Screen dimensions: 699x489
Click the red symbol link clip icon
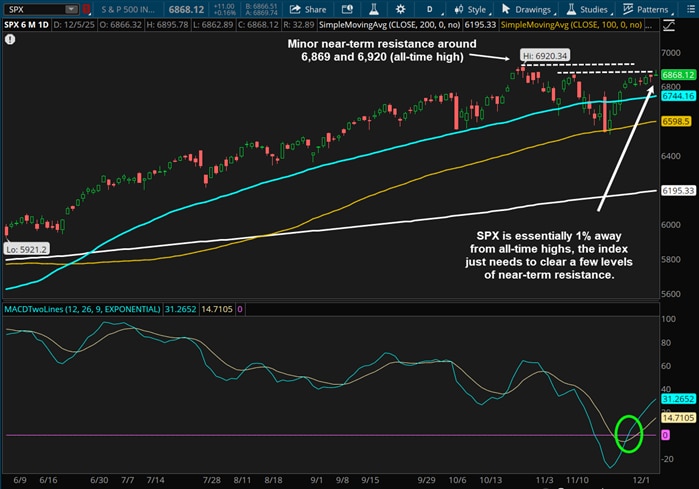pos(86,9)
